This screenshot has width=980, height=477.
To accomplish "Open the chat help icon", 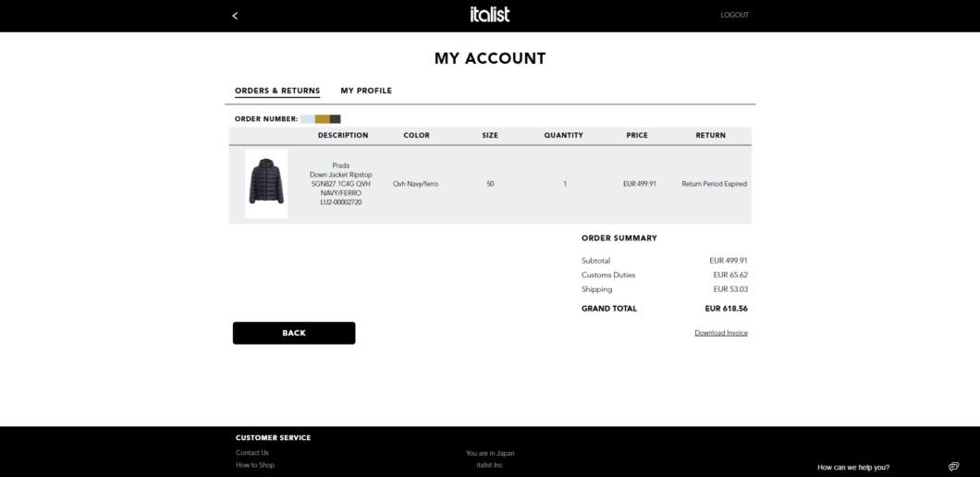I will 953,467.
